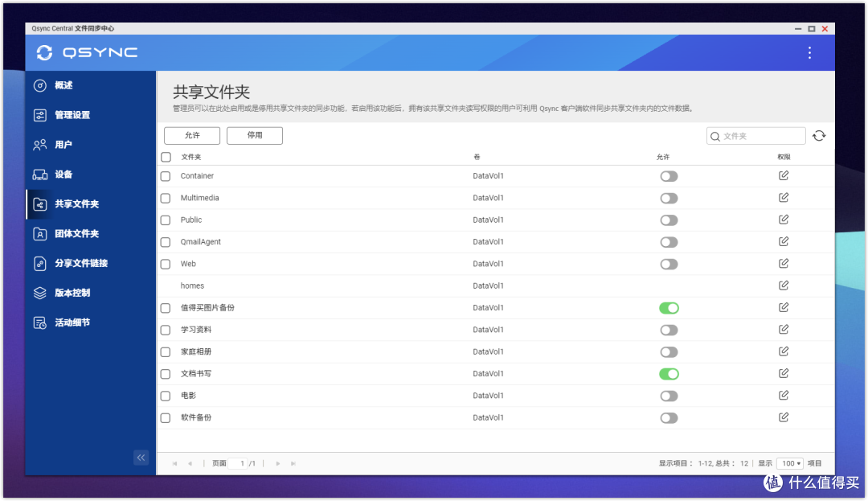Viewport: 868px width, 501px height.
Task: Go to the first page
Action: tap(175, 463)
